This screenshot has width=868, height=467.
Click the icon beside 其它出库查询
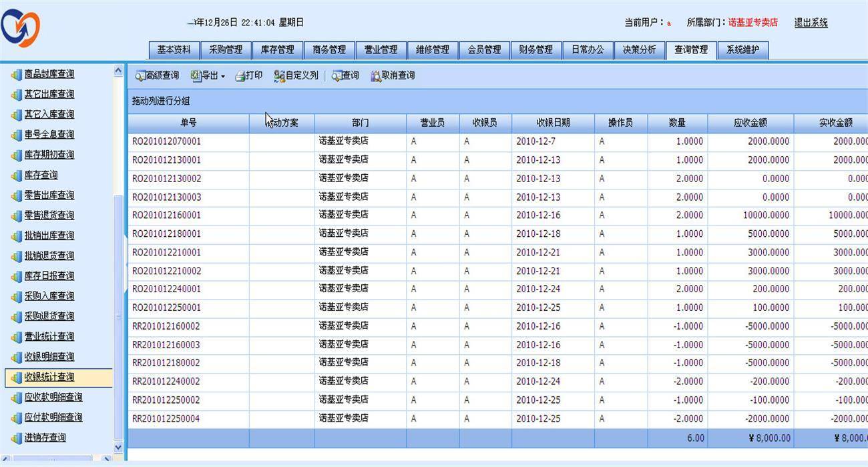pos(16,94)
